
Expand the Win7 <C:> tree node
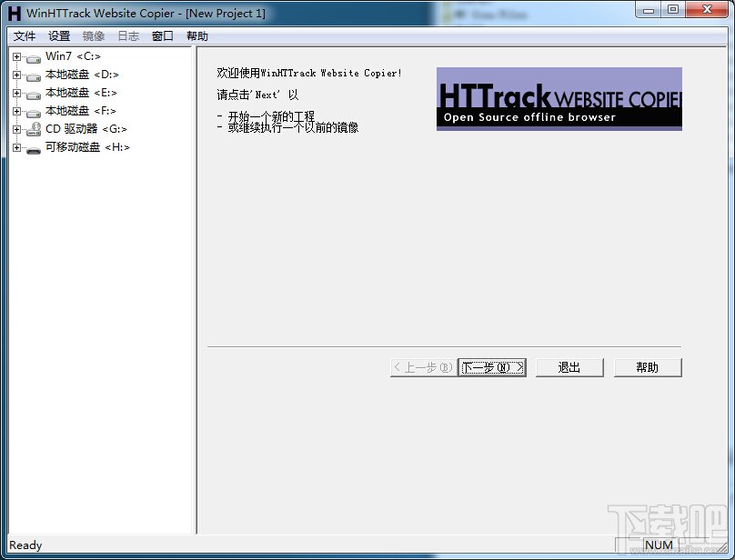(17, 56)
